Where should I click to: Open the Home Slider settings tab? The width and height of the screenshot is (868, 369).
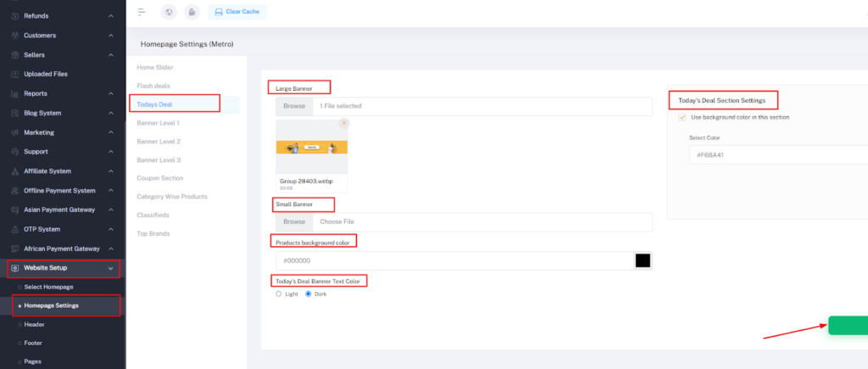[155, 68]
